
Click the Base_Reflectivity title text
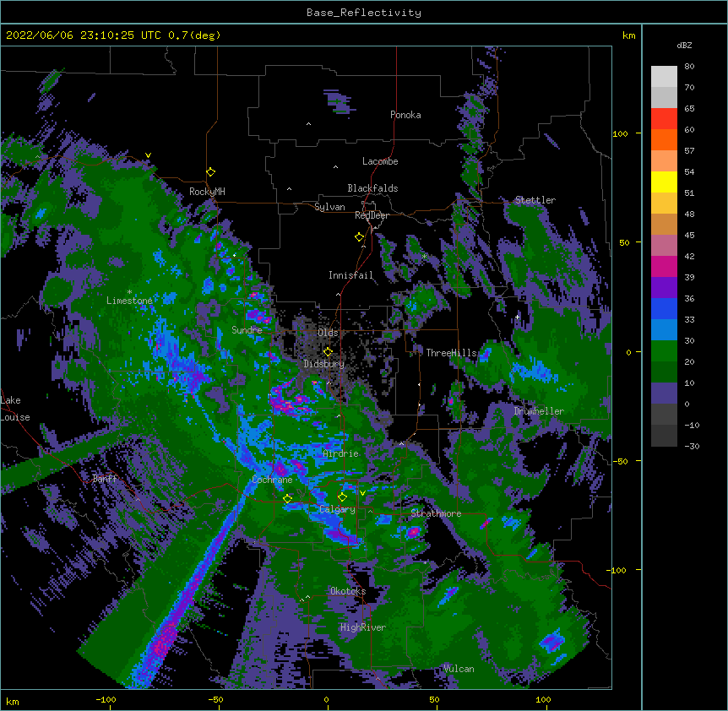click(x=363, y=13)
